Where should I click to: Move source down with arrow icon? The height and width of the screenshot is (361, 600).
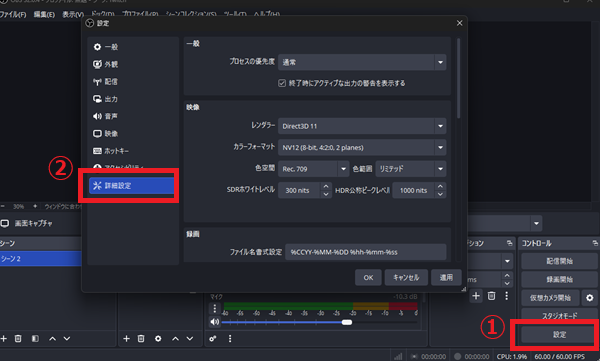tap(190, 339)
